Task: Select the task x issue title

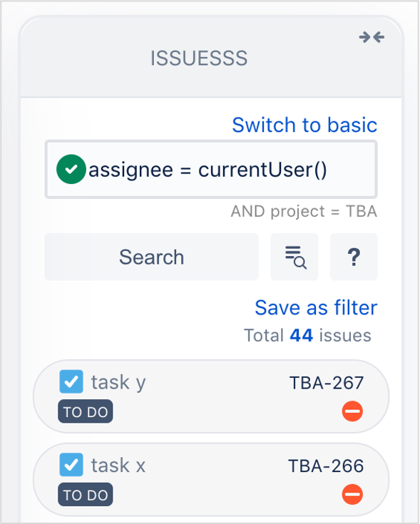Action: pos(118,465)
